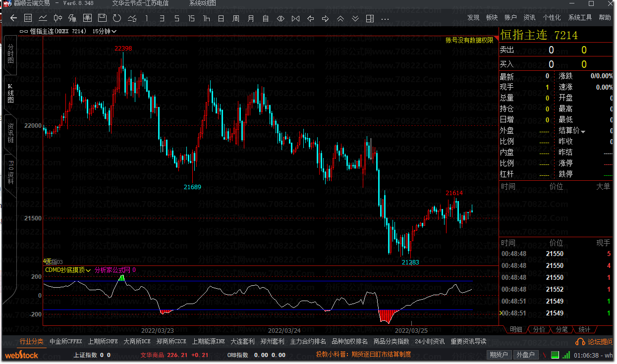
Task: Switch to the K线图 side tab
Action: [10, 93]
